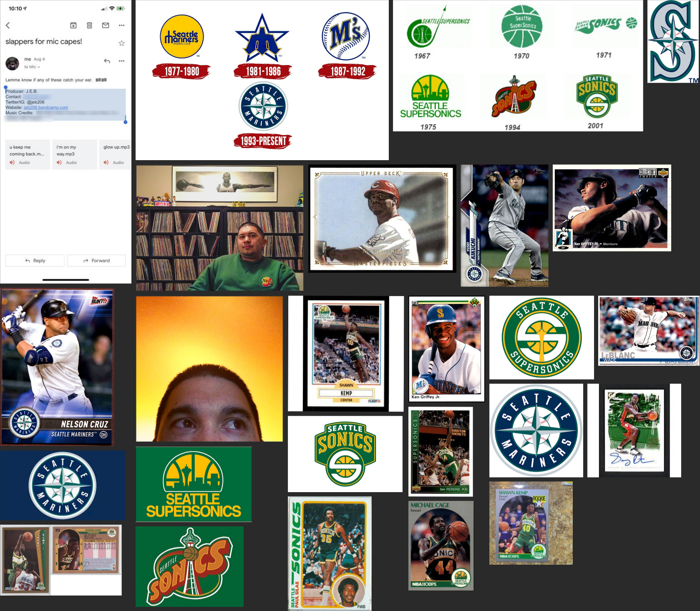This screenshot has height=611, width=700.
Task: Click the mark-as-unread envelope icon
Action: pyautogui.click(x=106, y=25)
